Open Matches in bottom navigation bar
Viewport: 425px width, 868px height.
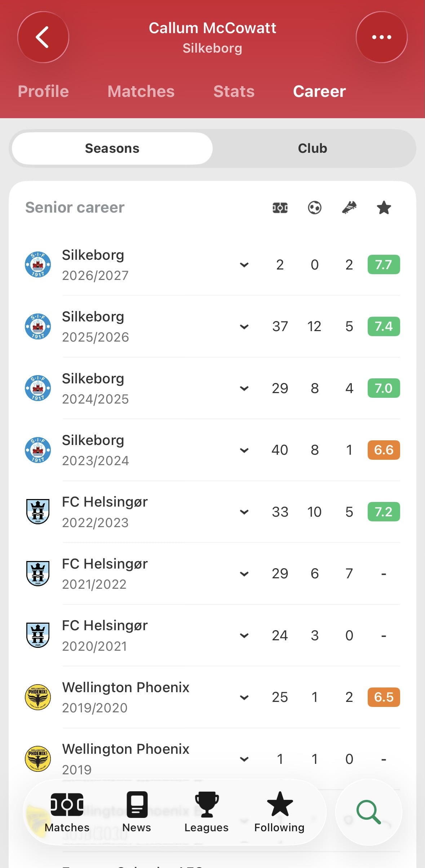coord(67,812)
